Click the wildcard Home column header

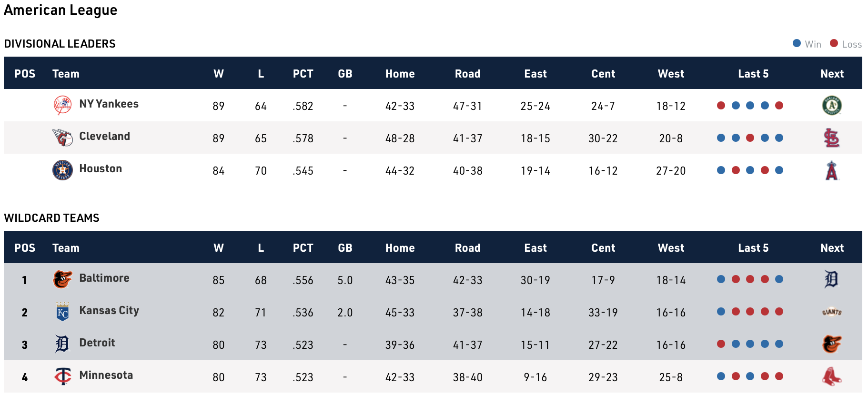click(x=400, y=248)
